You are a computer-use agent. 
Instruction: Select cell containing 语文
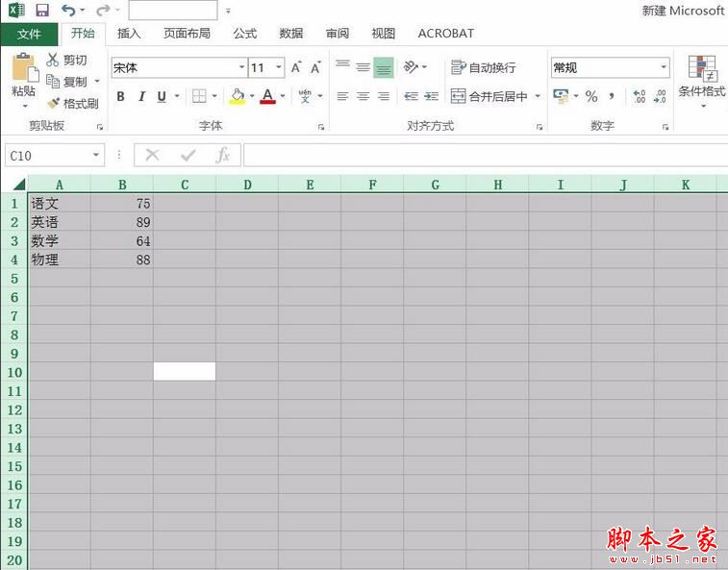pos(59,204)
